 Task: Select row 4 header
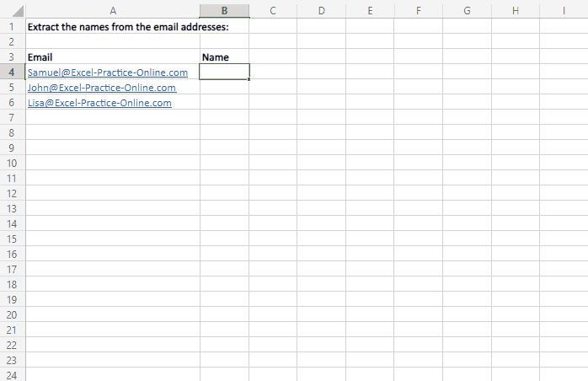pos(13,72)
